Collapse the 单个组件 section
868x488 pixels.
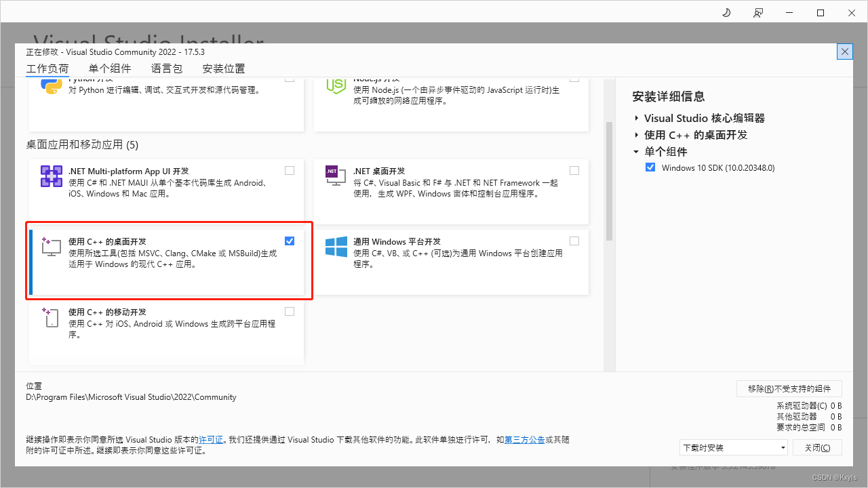637,152
